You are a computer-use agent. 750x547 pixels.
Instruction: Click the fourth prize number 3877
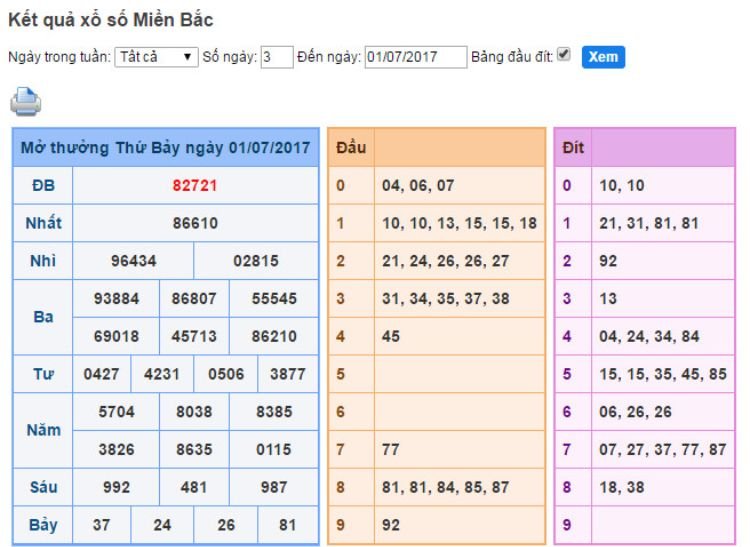coord(288,375)
